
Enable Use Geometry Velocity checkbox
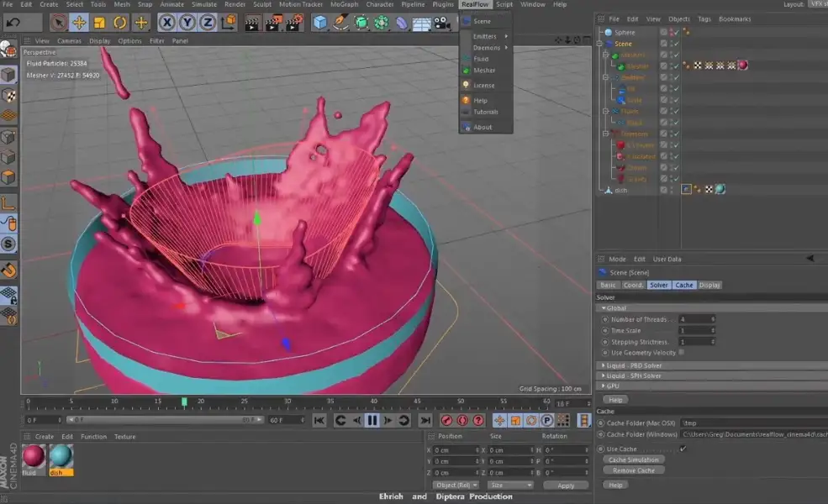tap(682, 353)
